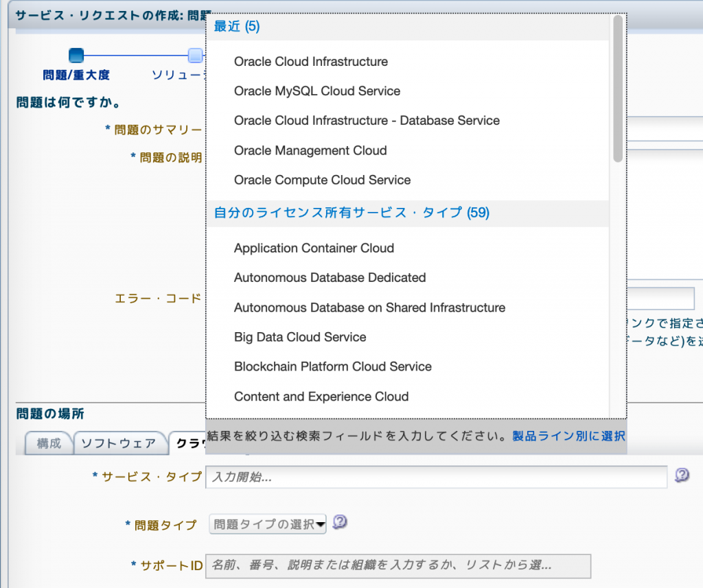Viewport: 703px width, 588px height.
Task: Click the second wizard step marker
Action: (x=195, y=56)
